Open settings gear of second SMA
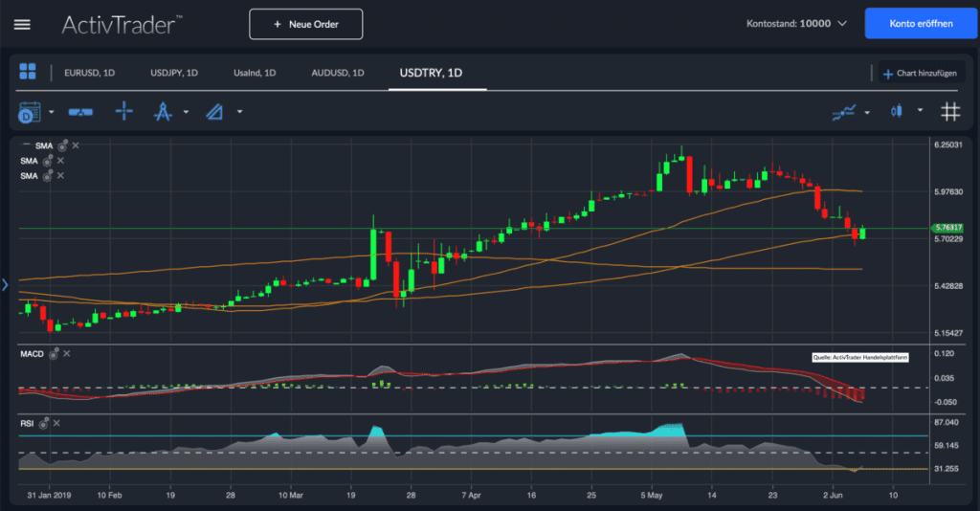 (x=48, y=161)
